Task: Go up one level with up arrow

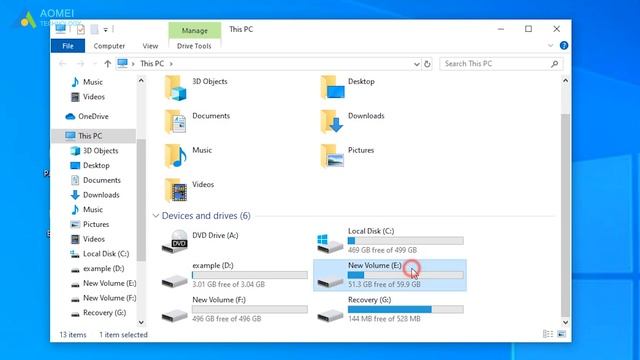Action: point(107,64)
